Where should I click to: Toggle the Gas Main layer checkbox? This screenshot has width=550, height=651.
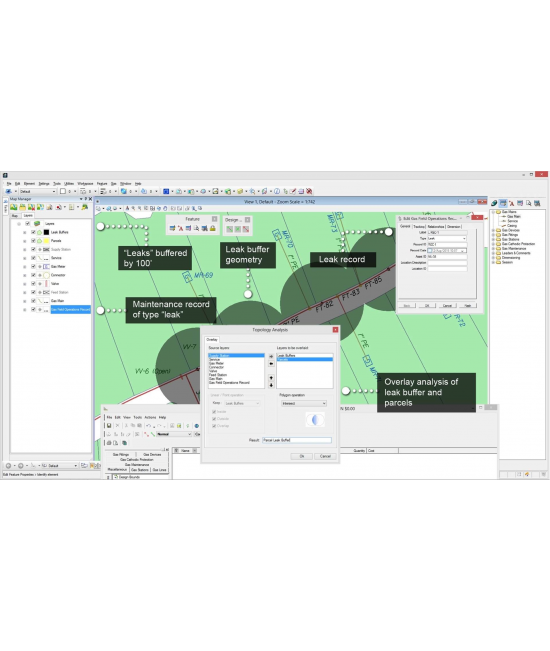(33, 301)
